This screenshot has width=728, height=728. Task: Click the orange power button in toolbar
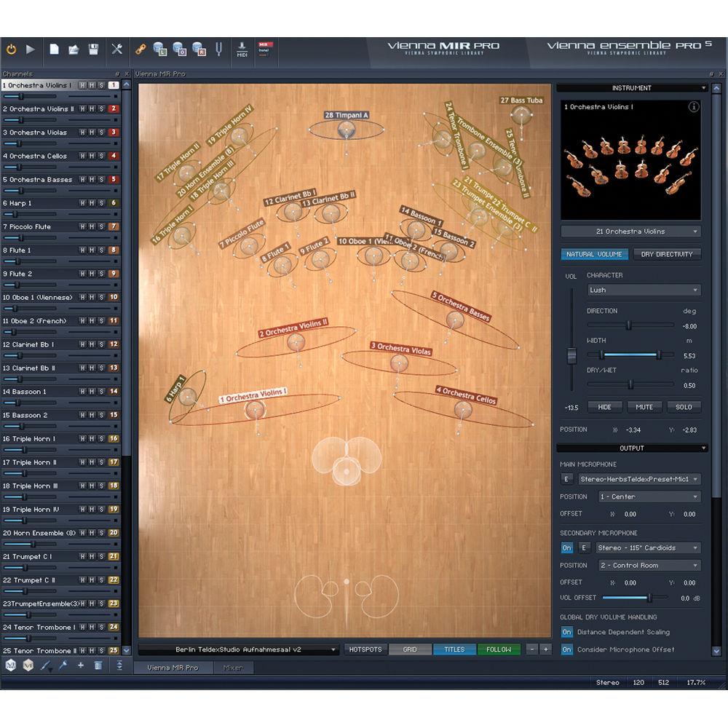click(x=12, y=50)
